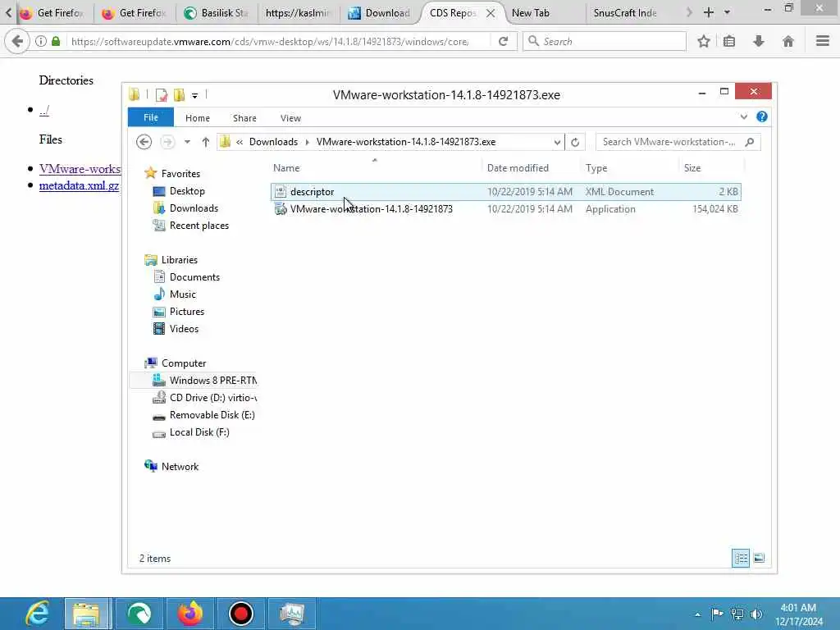Open Firefox bookmarks list icon

729,41
